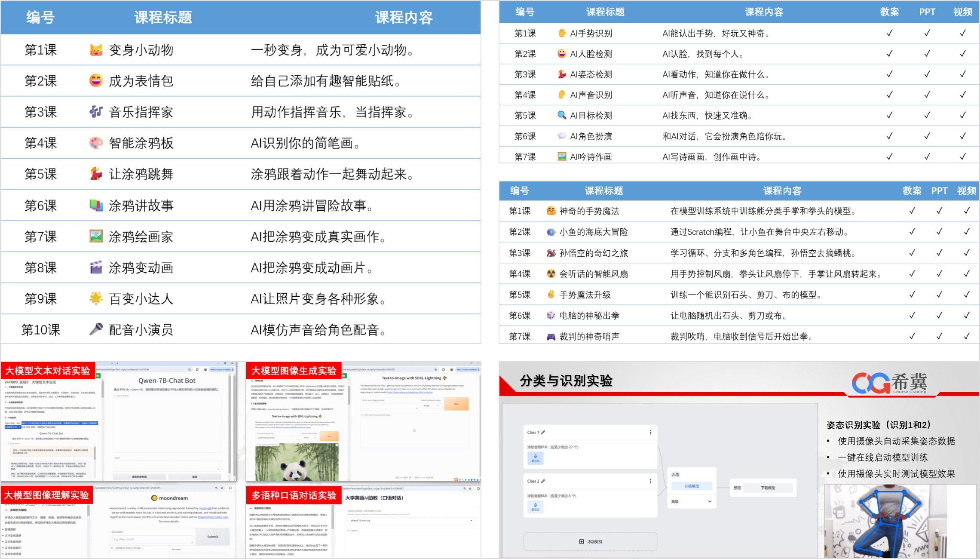Click the PPT checkmark for AI角色扮演 row
Screen dimensions: 980x559
(927, 136)
